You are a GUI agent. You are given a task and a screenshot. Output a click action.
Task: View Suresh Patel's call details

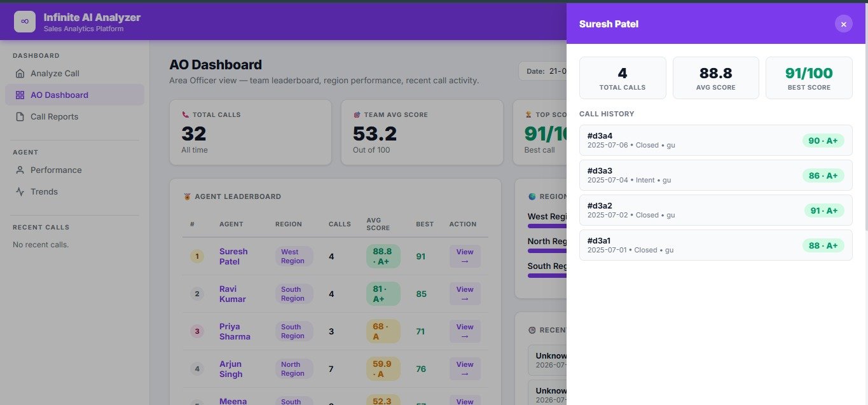click(x=465, y=256)
